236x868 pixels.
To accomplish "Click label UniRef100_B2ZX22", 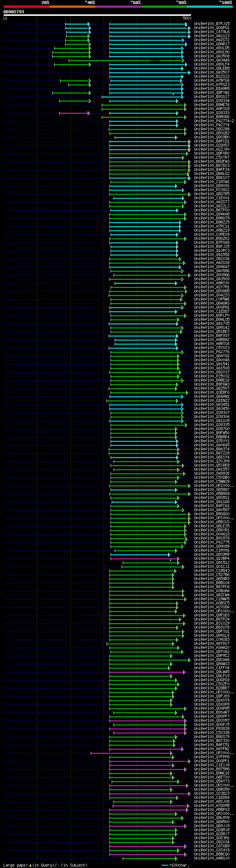I will pyautogui.click(x=212, y=76).
